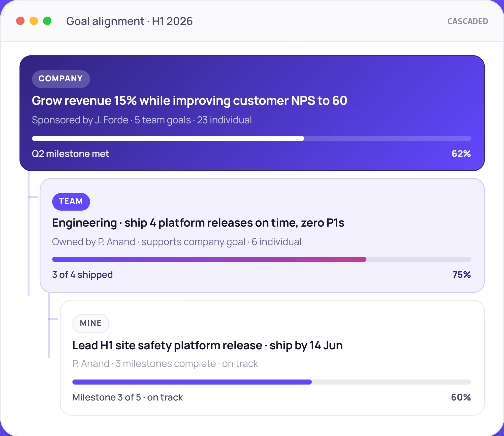Select the MINE badge

click(91, 323)
